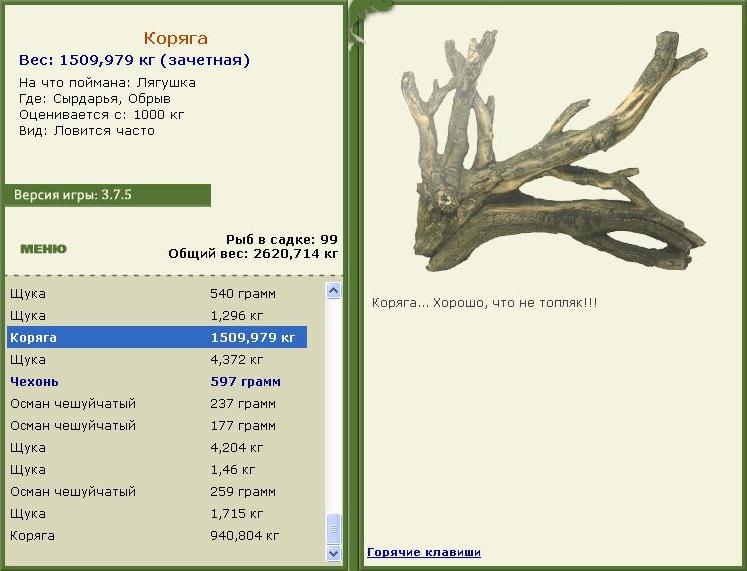Click the scroll up arrow of the fish list
The width and height of the screenshot is (747, 571).
click(x=333, y=290)
